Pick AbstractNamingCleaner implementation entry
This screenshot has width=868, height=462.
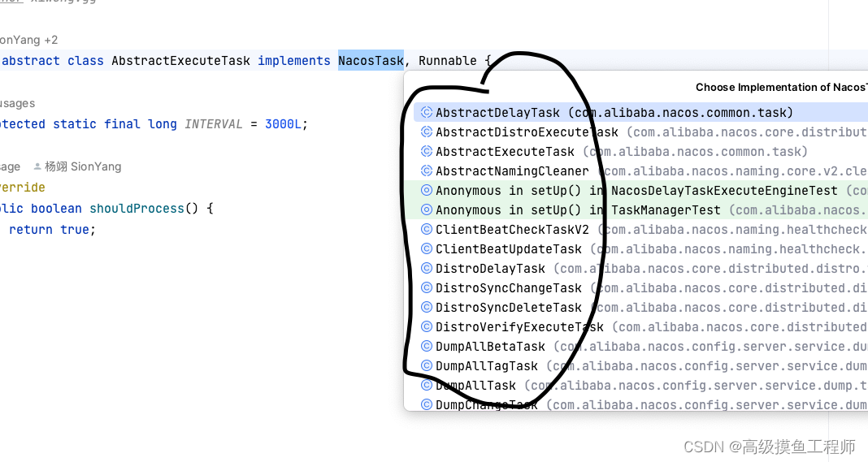[640, 171]
